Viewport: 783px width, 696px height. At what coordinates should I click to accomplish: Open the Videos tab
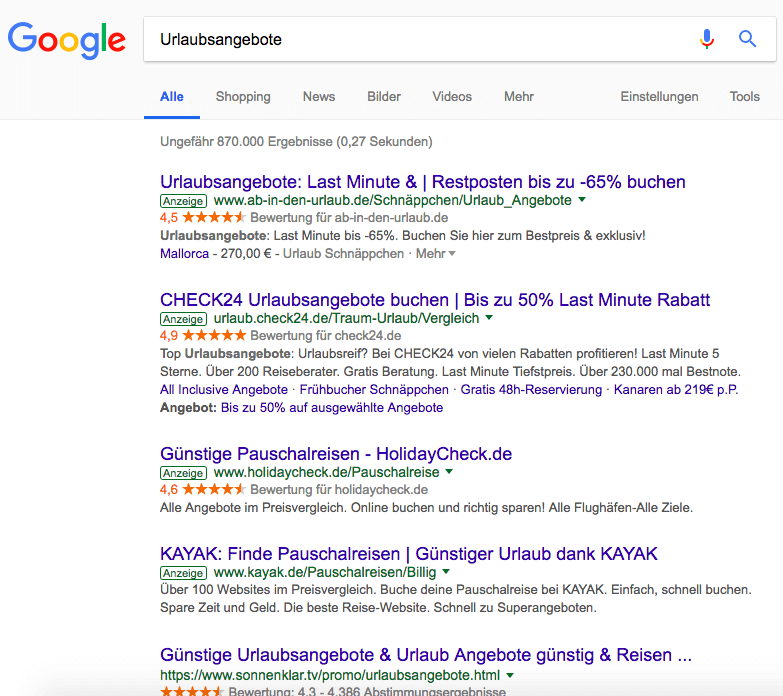pyautogui.click(x=452, y=96)
